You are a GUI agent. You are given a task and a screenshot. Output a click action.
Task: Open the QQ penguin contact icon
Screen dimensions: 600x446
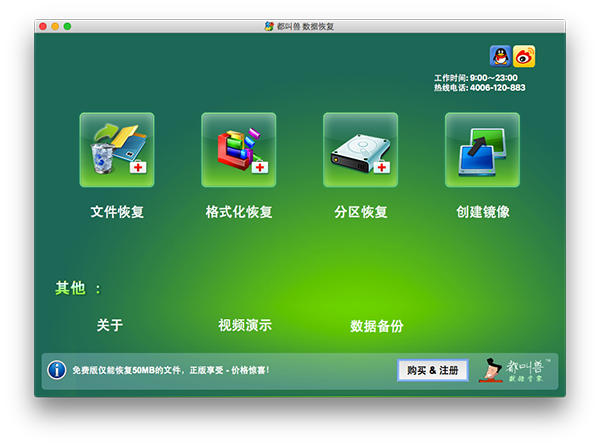coord(500,56)
